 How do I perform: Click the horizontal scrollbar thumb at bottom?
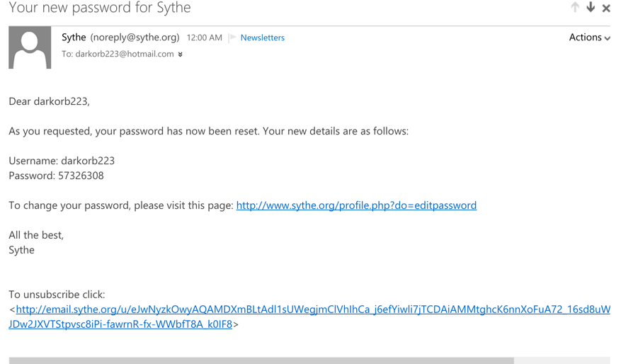point(261,360)
